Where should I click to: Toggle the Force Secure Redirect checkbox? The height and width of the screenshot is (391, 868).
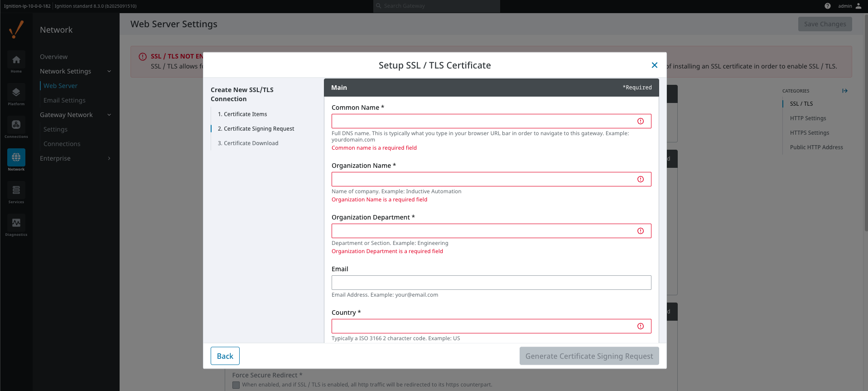pyautogui.click(x=236, y=385)
